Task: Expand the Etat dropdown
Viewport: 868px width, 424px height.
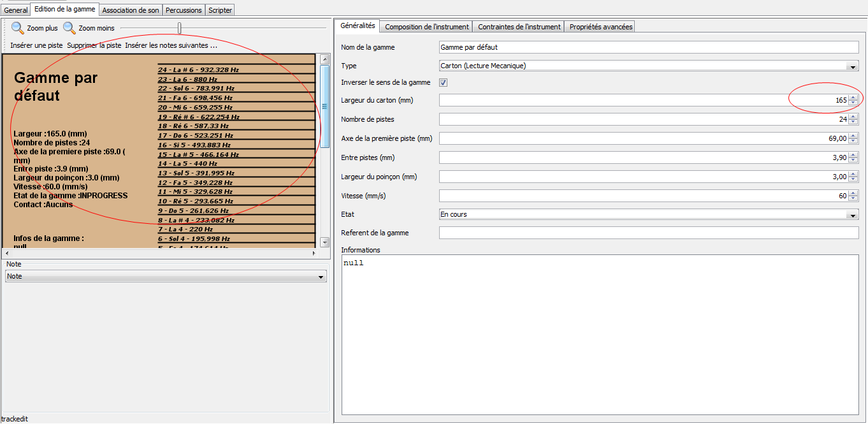Action: click(x=852, y=216)
